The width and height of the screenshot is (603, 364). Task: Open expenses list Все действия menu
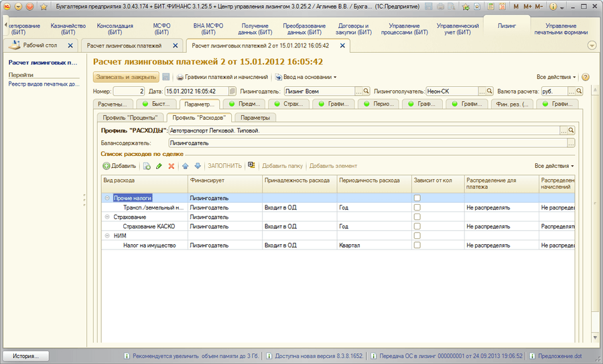[x=554, y=166]
